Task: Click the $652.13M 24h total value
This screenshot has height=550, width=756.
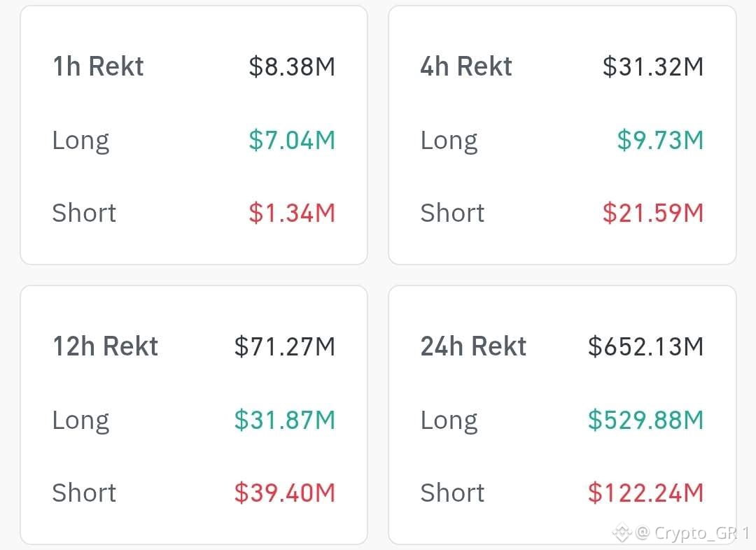Action: pos(645,346)
